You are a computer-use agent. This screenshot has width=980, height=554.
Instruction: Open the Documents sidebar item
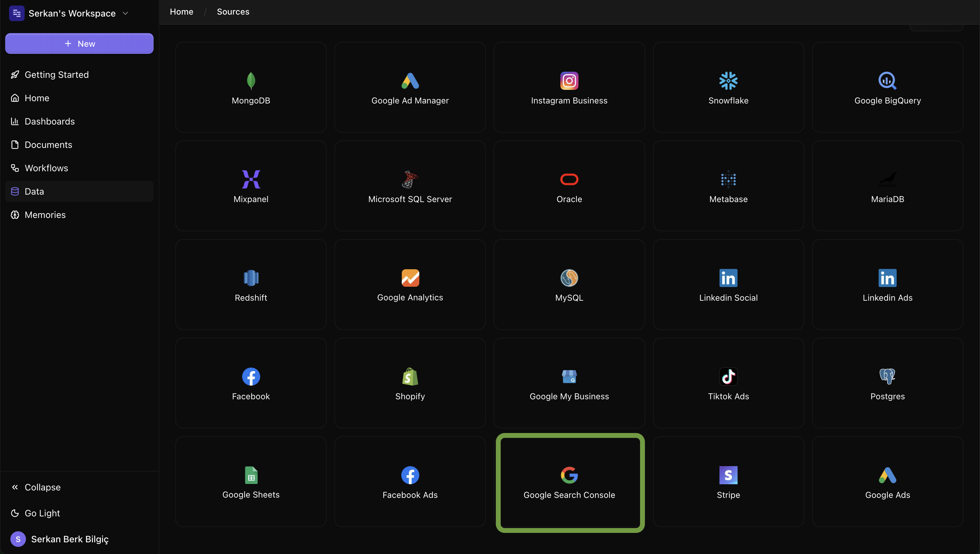tap(79, 145)
